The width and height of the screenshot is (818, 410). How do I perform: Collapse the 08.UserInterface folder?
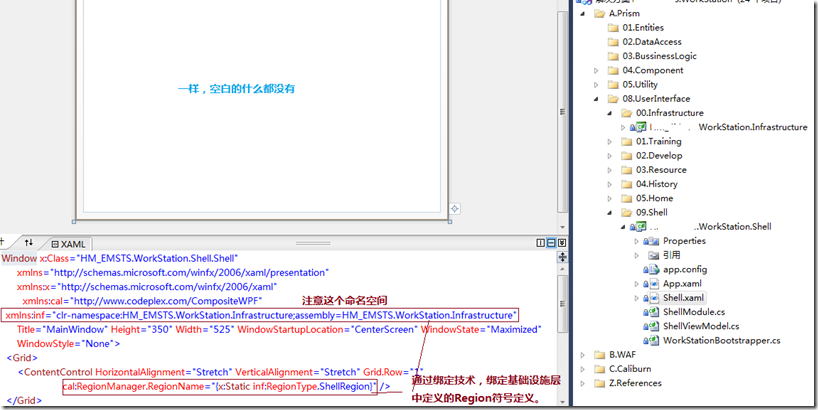click(597, 99)
